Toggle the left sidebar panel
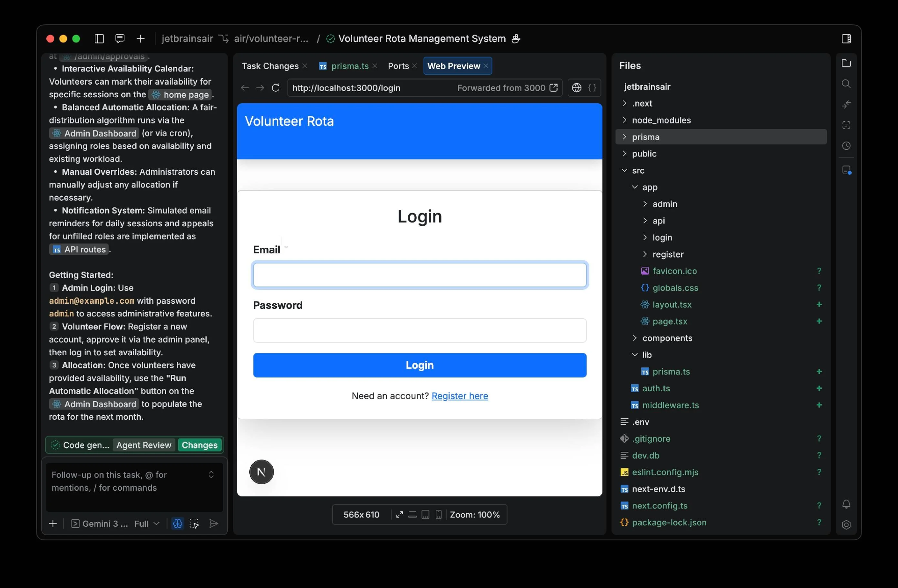This screenshot has width=898, height=588. 99,39
